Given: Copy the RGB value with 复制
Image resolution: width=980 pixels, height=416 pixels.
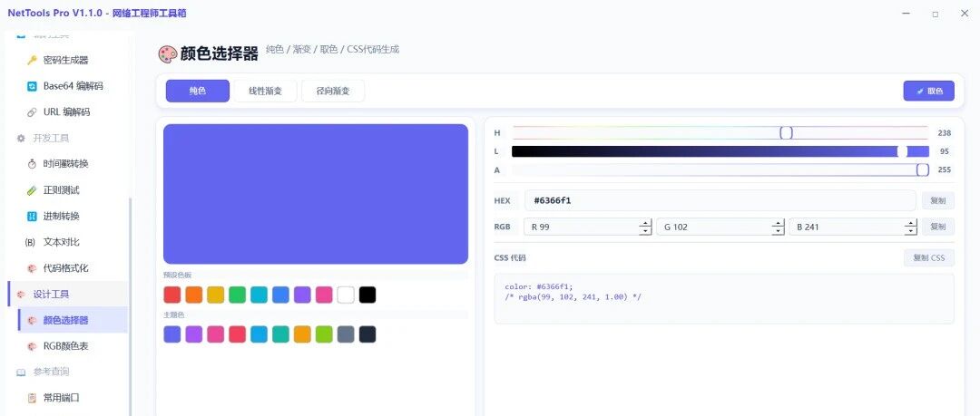Looking at the screenshot, I should [938, 227].
